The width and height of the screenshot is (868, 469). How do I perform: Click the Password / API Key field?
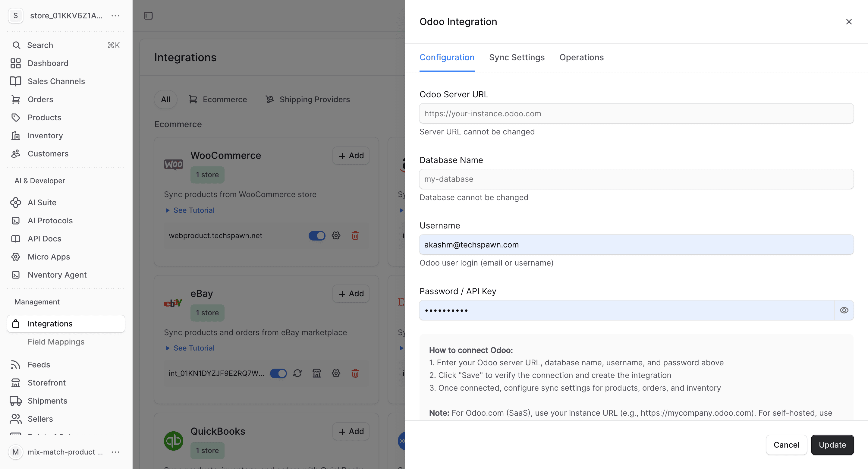coord(627,310)
